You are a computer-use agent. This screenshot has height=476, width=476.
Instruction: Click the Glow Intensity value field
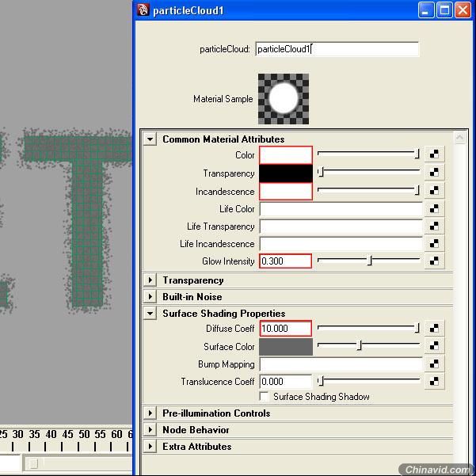[285, 261]
